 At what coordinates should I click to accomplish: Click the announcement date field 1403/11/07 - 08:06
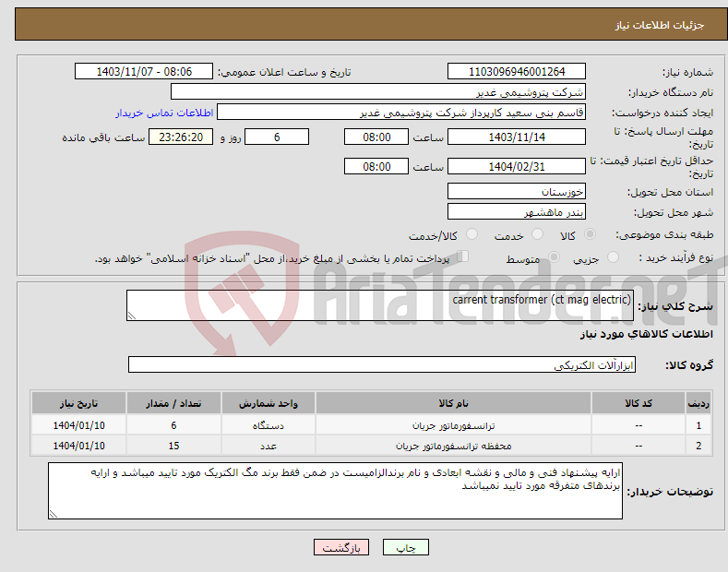tap(144, 72)
